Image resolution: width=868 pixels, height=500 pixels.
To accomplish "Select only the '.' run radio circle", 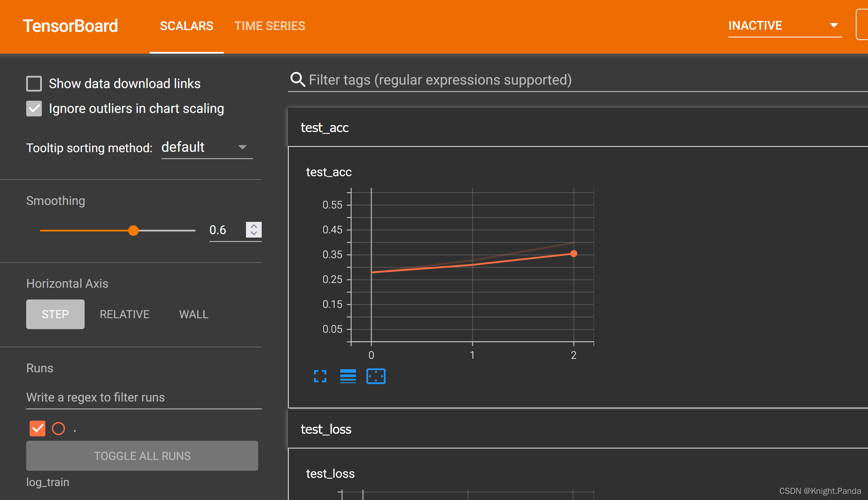I will [x=58, y=429].
